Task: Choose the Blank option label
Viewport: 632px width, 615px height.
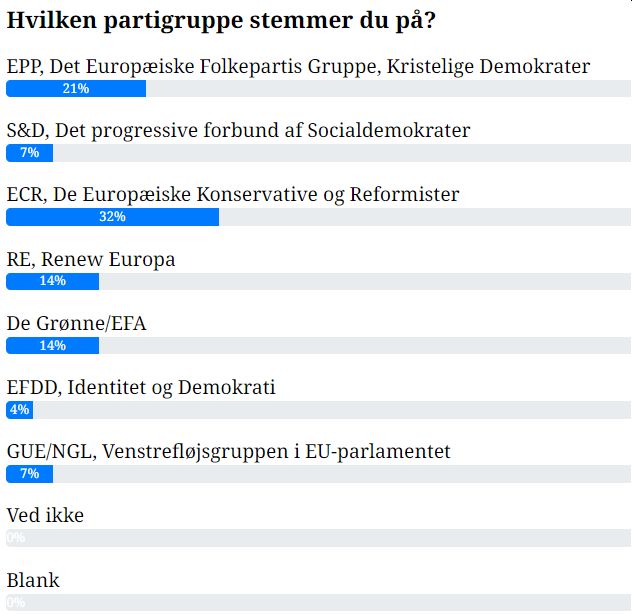Action: (x=33, y=580)
